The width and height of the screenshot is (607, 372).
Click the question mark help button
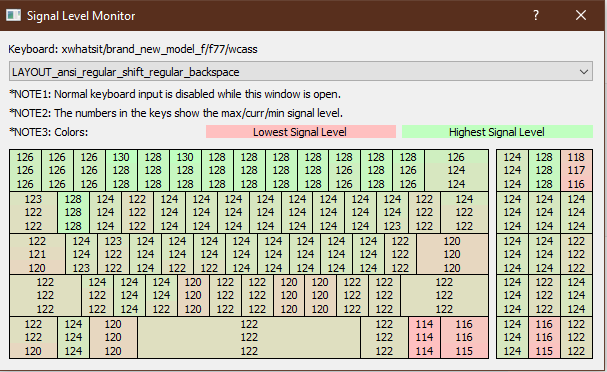pyautogui.click(x=536, y=15)
